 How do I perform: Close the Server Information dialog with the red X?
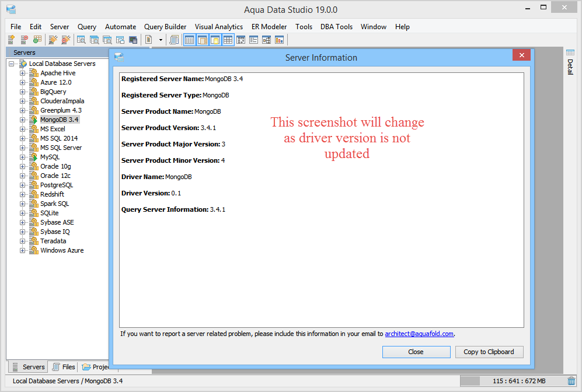tap(521, 55)
